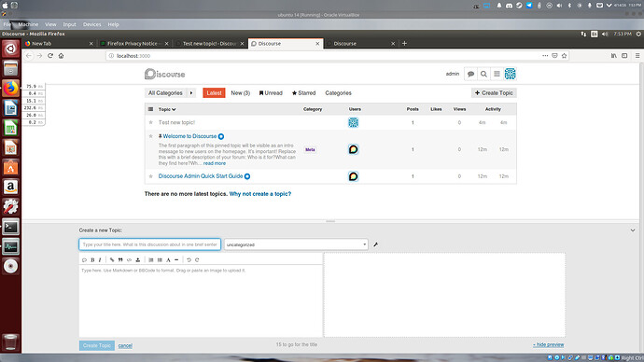
Task: Submit composer Create Topic button
Action: (96, 345)
